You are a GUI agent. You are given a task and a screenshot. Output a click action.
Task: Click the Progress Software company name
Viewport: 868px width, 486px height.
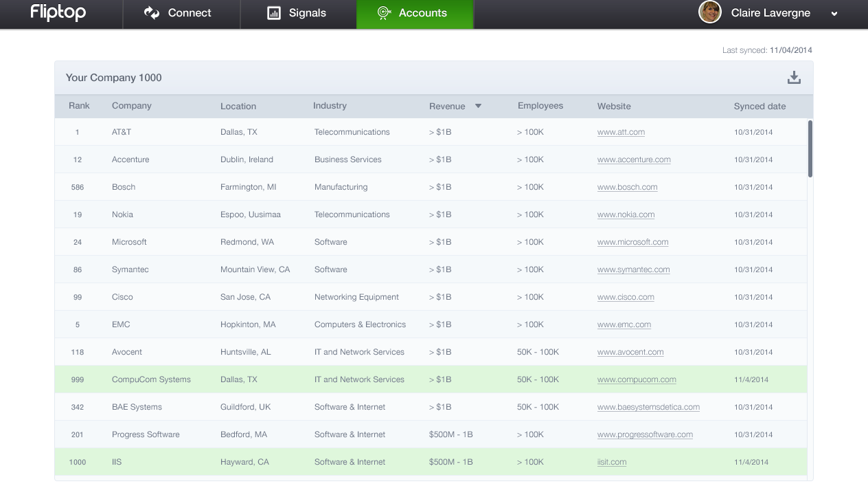point(146,434)
